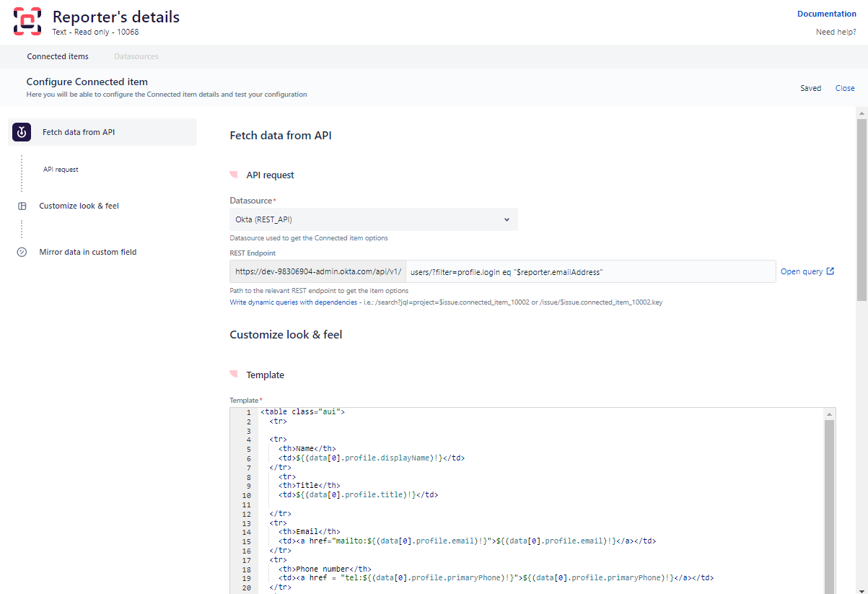The image size is (868, 594).
Task: Click the Need help? link
Action: pos(836,32)
